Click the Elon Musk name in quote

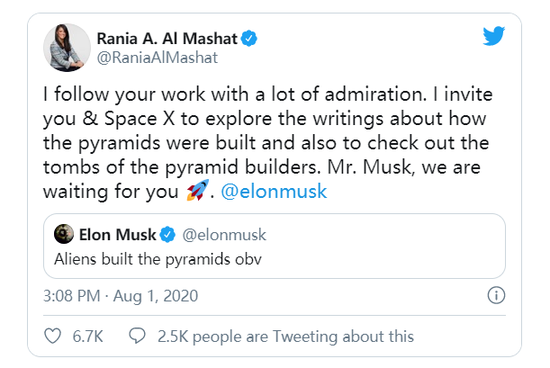point(117,235)
